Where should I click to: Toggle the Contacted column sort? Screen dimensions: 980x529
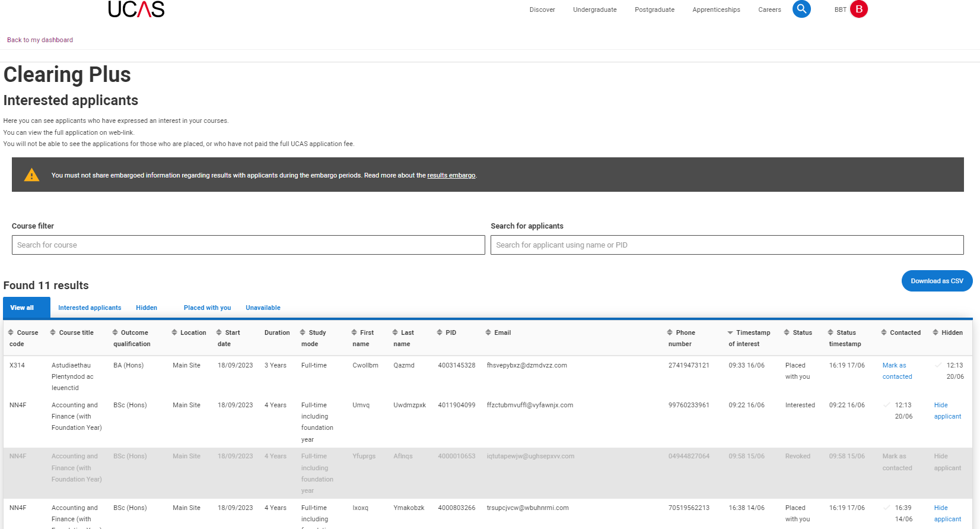pos(884,332)
